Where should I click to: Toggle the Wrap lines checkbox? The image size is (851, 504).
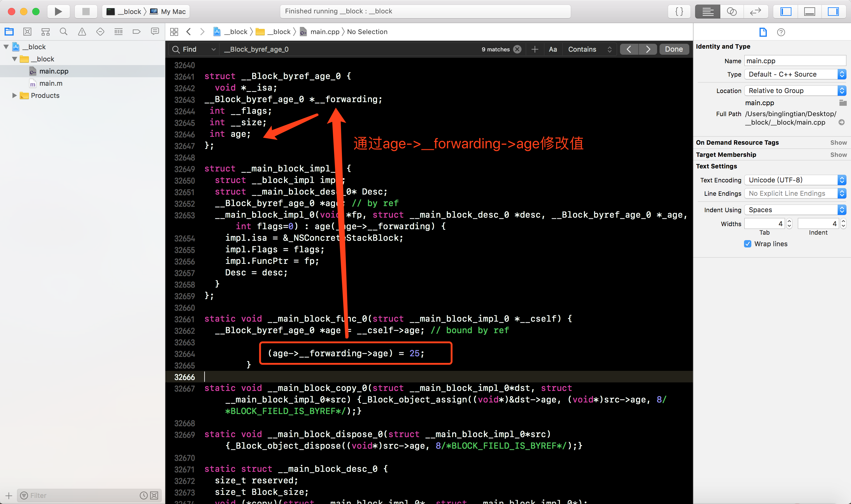tap(748, 244)
